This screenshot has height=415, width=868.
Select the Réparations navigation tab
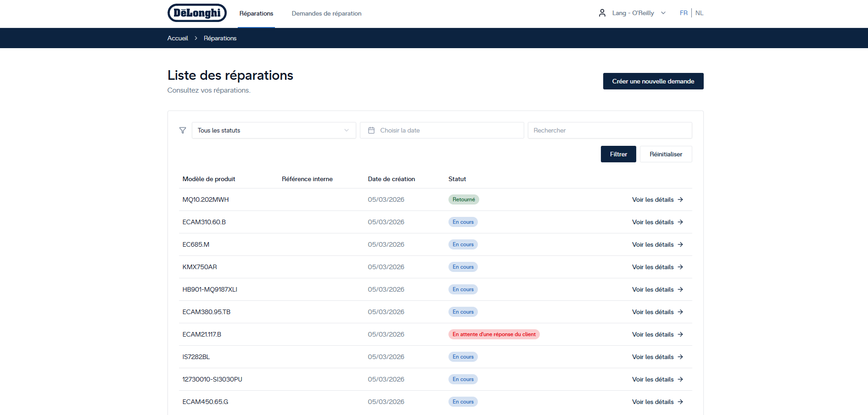point(256,13)
